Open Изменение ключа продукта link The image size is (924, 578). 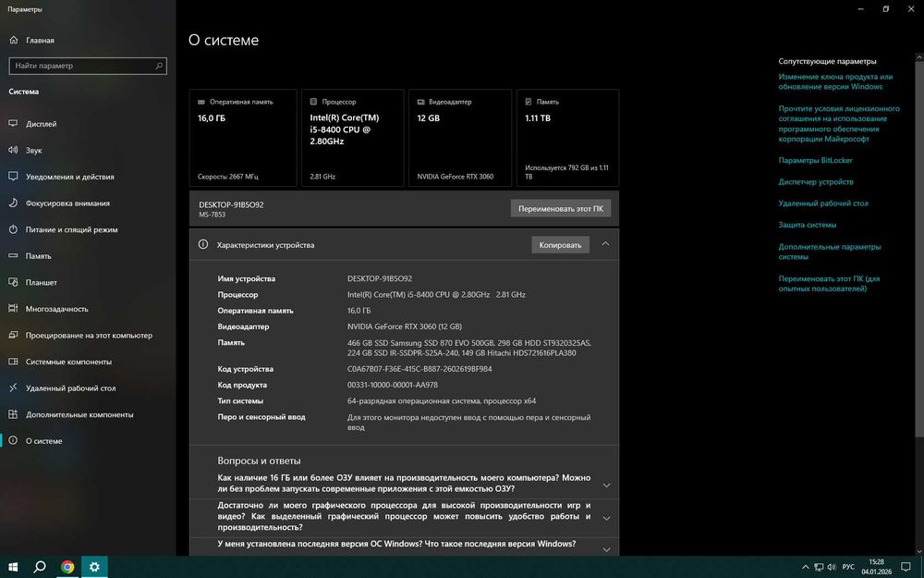pyautogui.click(x=835, y=81)
